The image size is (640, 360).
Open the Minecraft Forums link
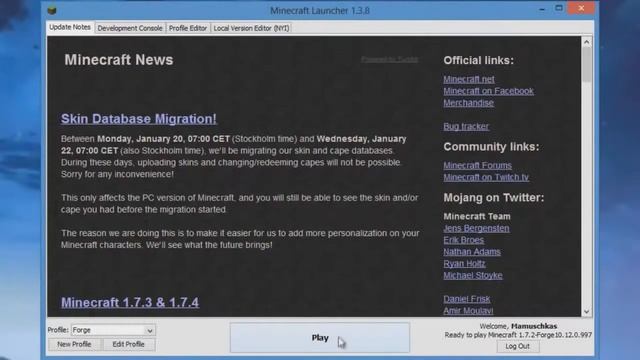[478, 165]
